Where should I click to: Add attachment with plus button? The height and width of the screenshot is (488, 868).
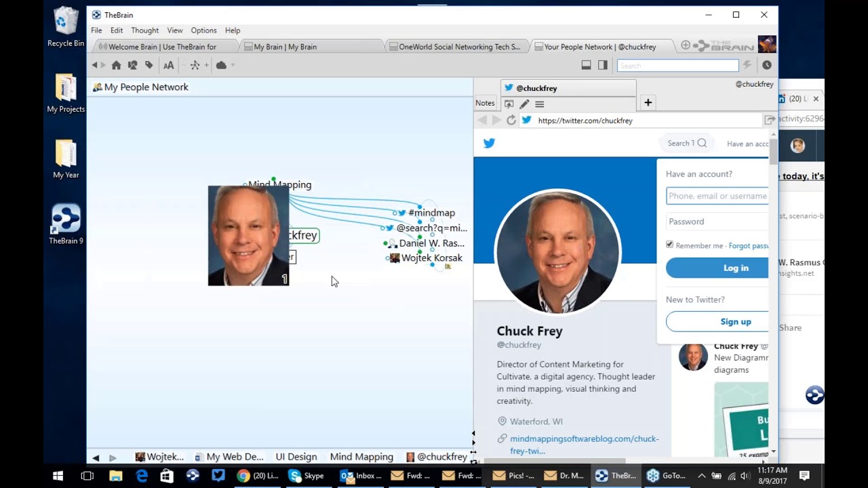[648, 103]
